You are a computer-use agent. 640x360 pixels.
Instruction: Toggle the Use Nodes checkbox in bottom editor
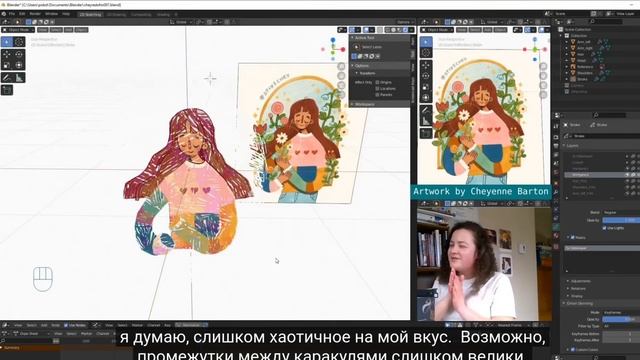pos(66,325)
